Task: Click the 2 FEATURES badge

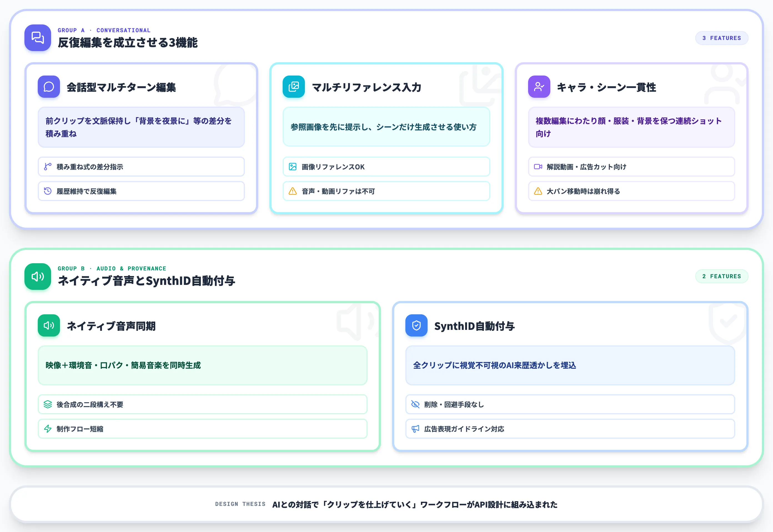Action: pos(722,276)
